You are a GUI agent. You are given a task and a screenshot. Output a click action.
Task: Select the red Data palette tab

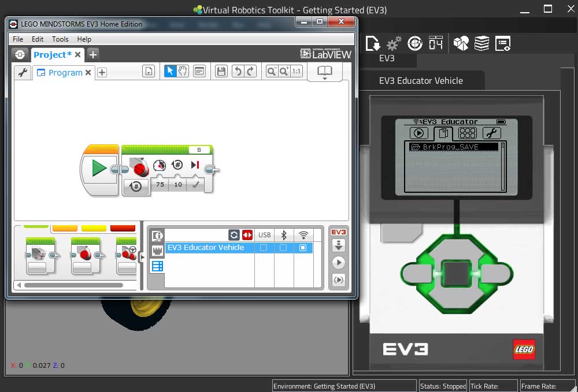click(x=123, y=228)
